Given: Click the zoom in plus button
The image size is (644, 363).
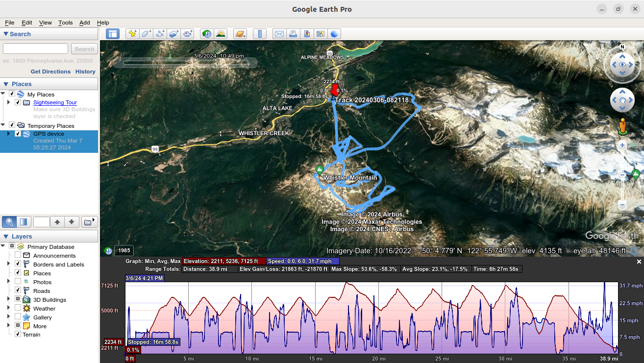Looking at the screenshot, I should [x=622, y=145].
